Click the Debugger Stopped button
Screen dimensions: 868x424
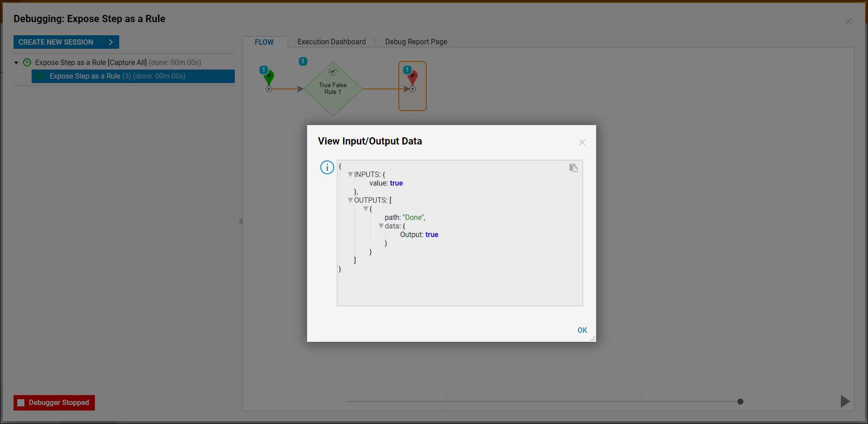pos(54,402)
